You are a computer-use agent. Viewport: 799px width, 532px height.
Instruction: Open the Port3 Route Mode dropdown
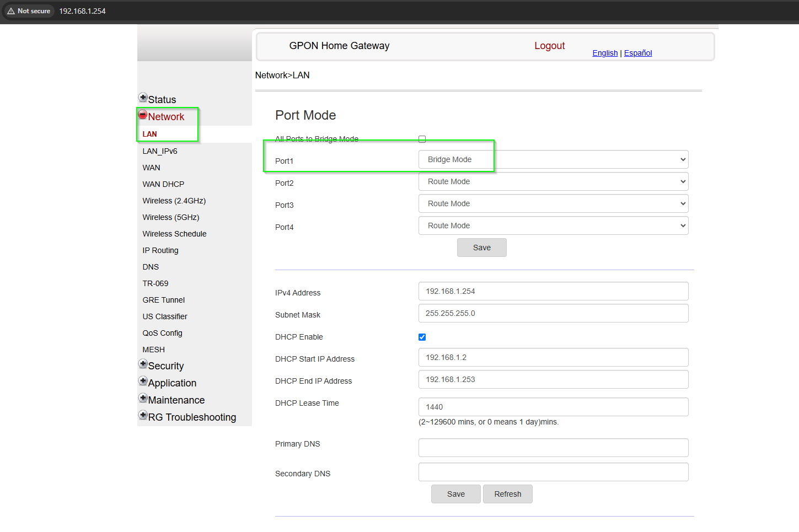coord(553,203)
